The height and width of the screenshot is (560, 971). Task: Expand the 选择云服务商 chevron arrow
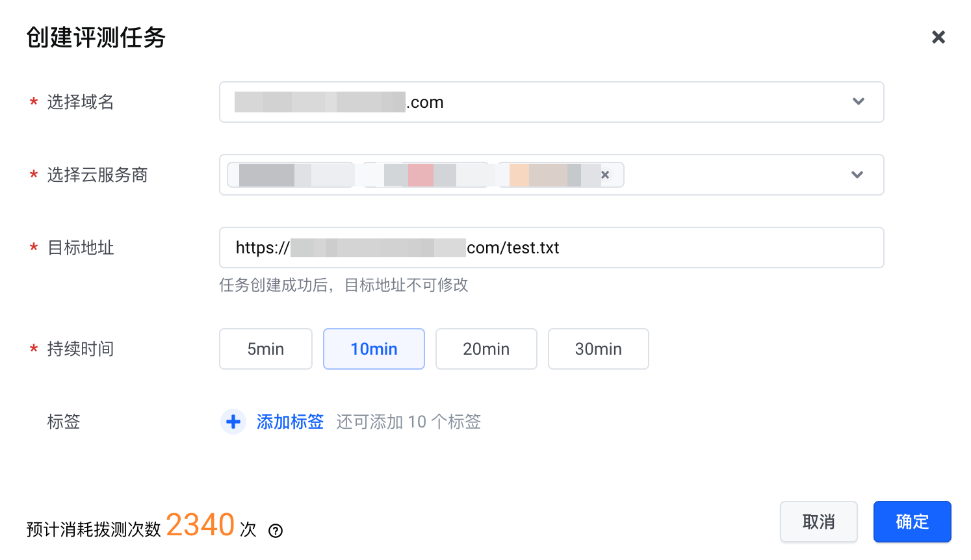[x=857, y=175]
